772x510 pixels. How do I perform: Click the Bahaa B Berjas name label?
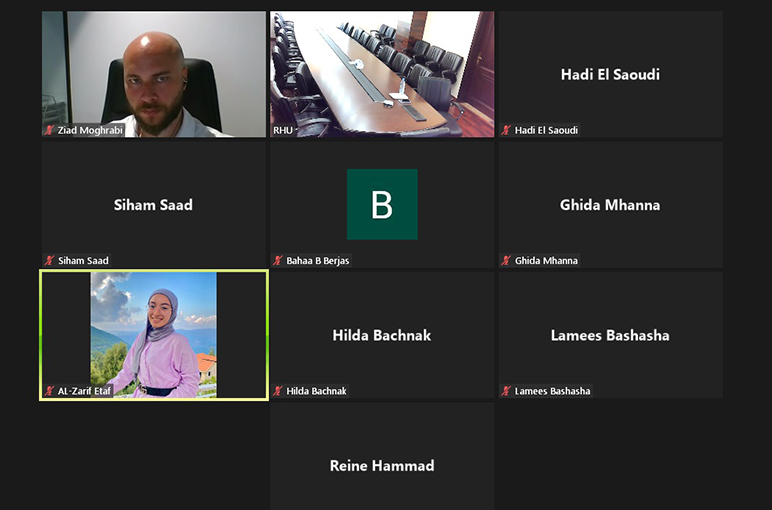tap(318, 260)
